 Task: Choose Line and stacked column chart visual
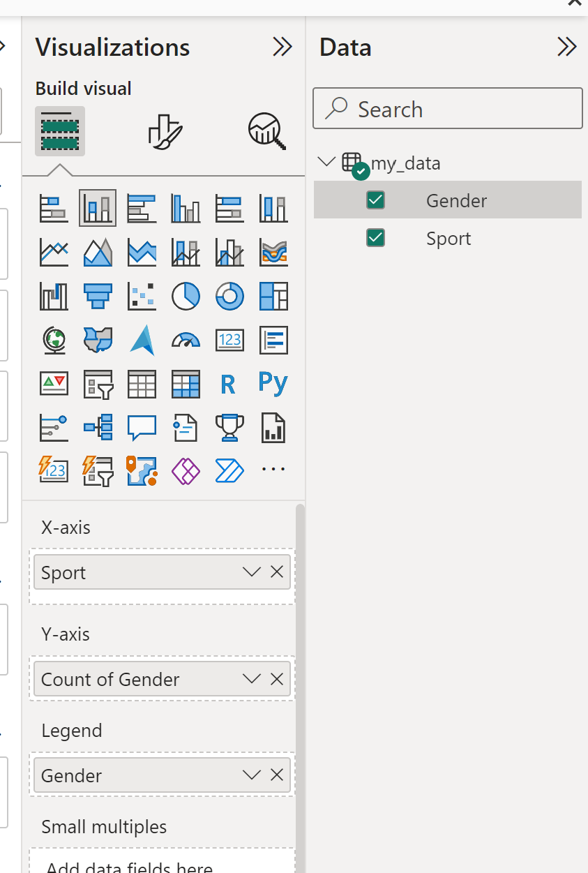[186, 253]
